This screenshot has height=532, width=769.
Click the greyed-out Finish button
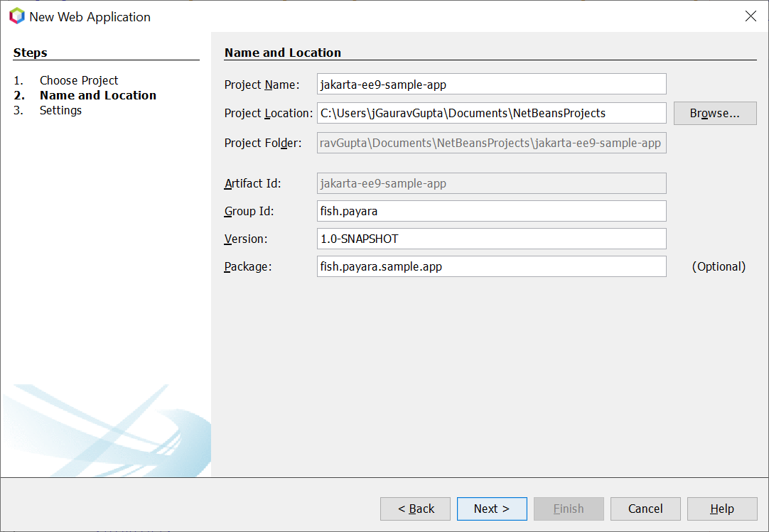click(569, 509)
